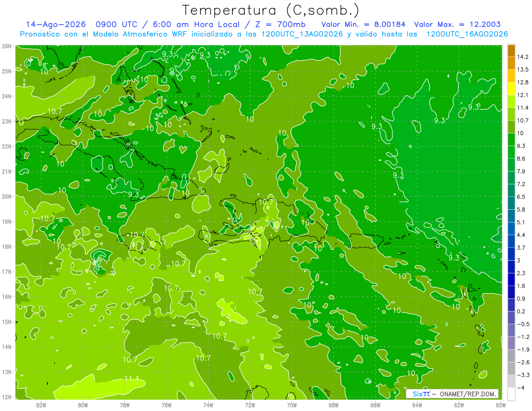
Task: Click the "74W" longitude axis label
Action: point(208,405)
